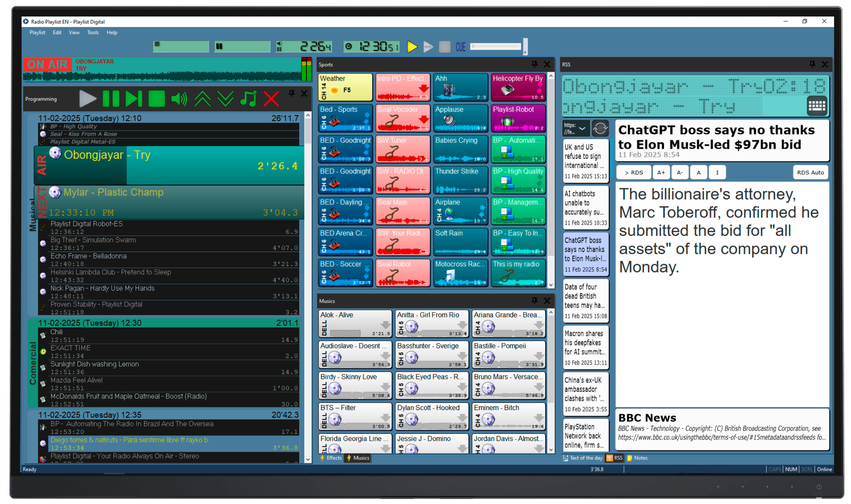This screenshot has height=504, width=851.
Task: Click the A+ font size button
Action: point(661,172)
